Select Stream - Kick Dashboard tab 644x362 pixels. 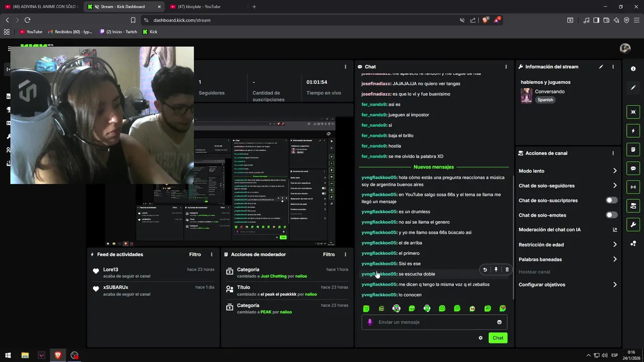click(x=124, y=7)
